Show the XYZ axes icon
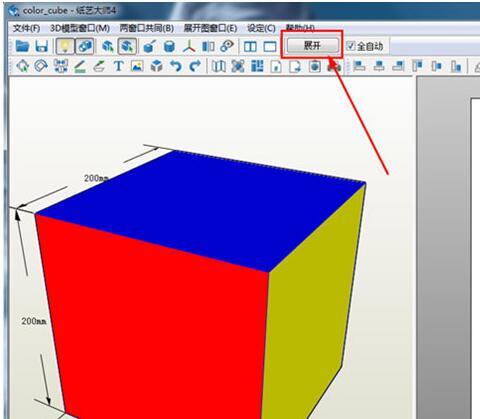 coord(189,46)
